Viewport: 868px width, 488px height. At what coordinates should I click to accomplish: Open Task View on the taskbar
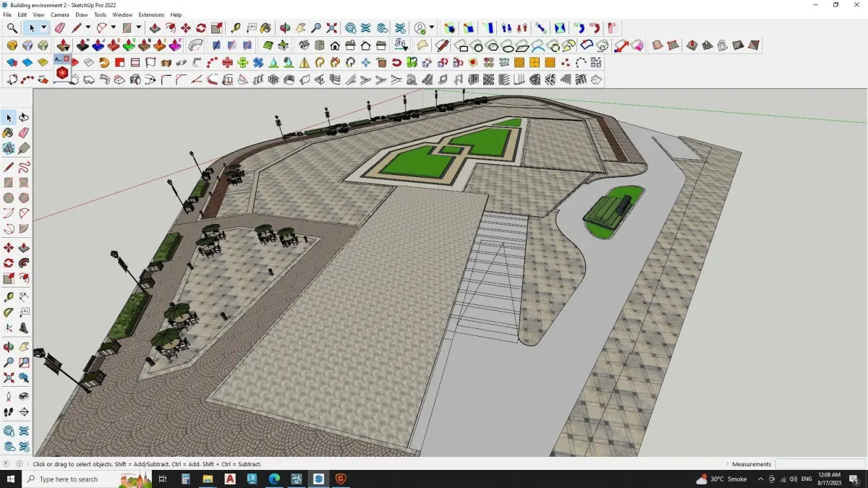coord(163,479)
